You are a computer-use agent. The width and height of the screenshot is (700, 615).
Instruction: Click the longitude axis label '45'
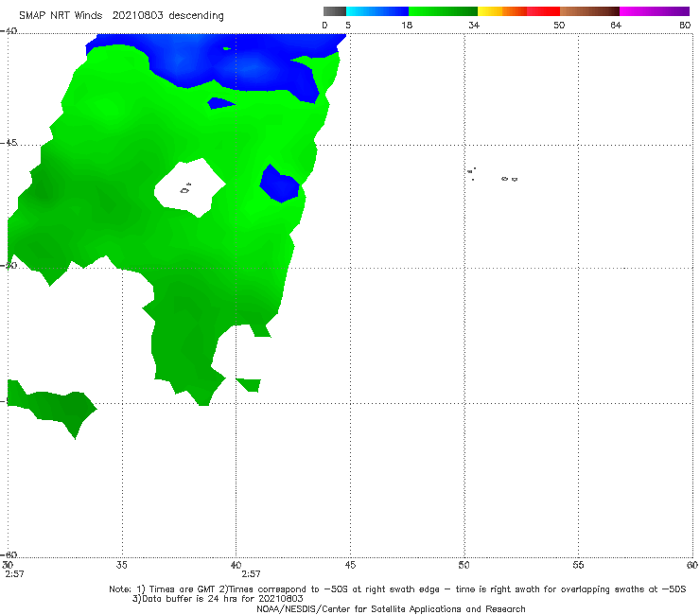click(x=350, y=565)
